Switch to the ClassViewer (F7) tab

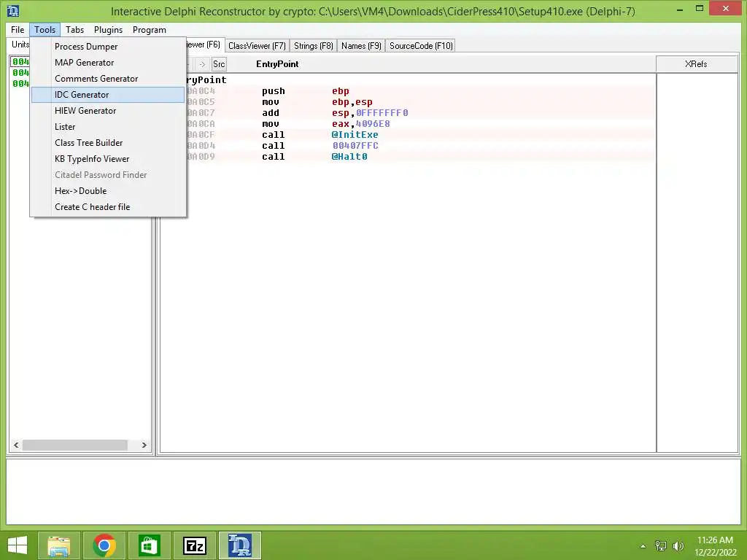pos(257,46)
